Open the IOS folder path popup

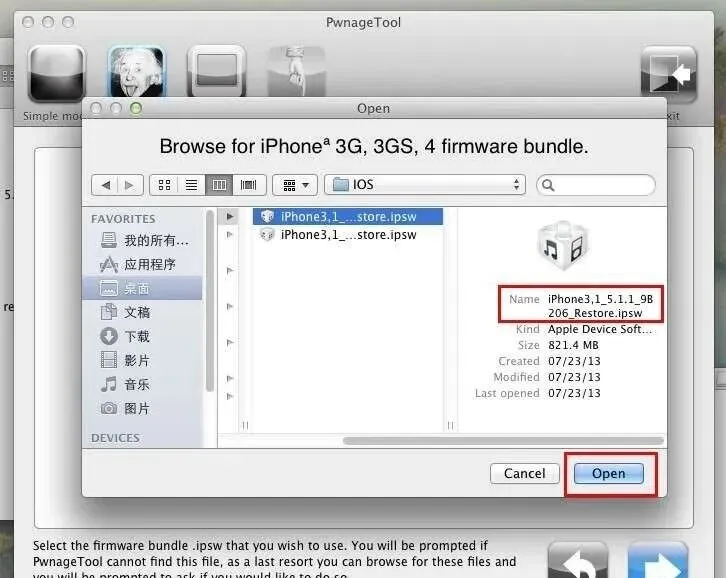[425, 185]
